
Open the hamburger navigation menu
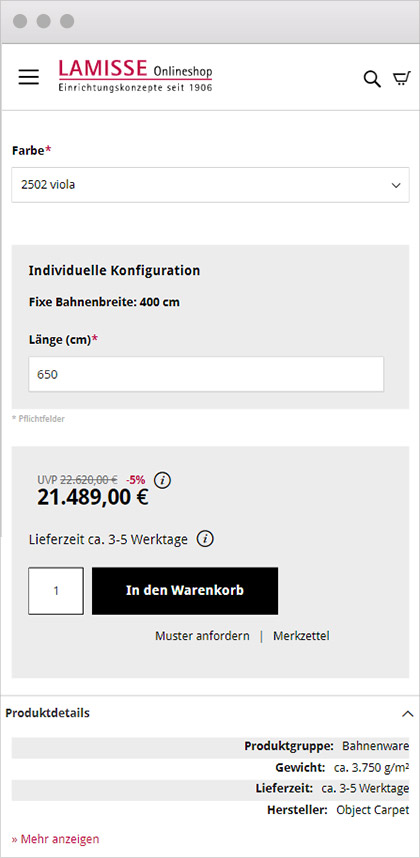[28, 77]
